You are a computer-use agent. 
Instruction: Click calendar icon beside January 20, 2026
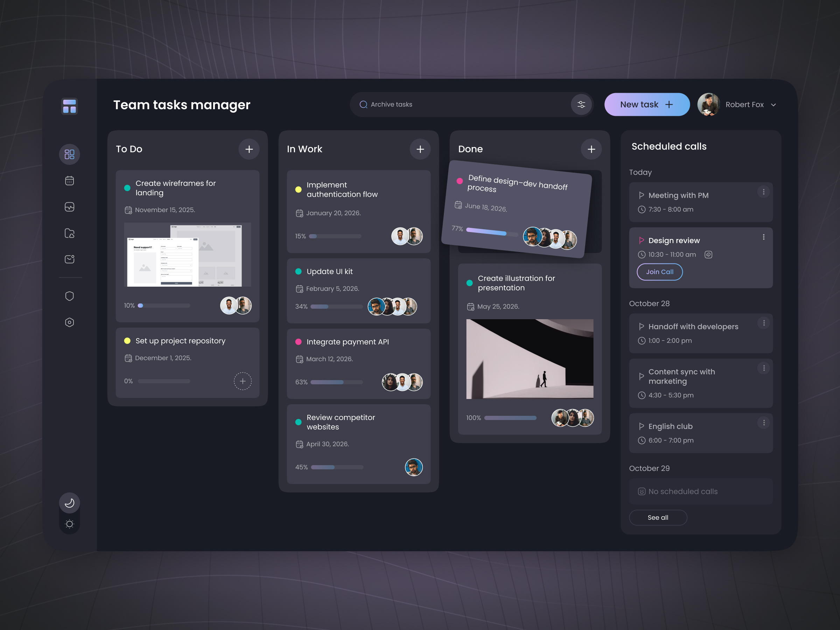(x=300, y=213)
